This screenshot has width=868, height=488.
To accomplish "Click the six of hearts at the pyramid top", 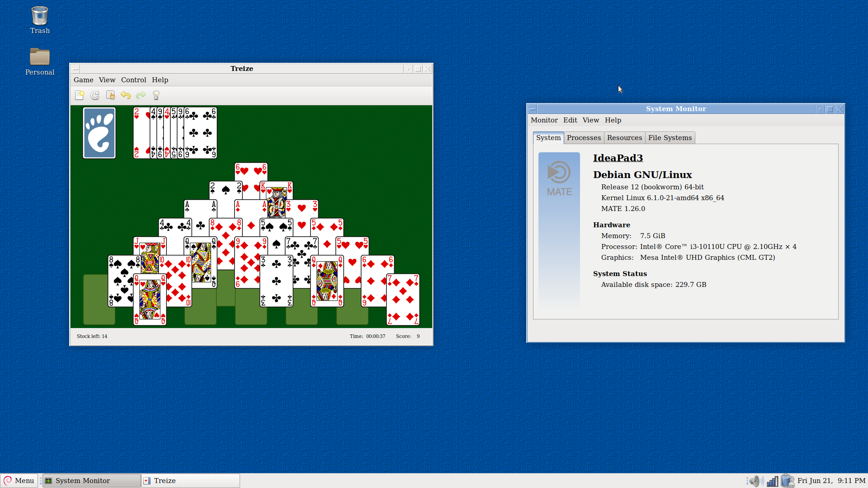I will (251, 172).
